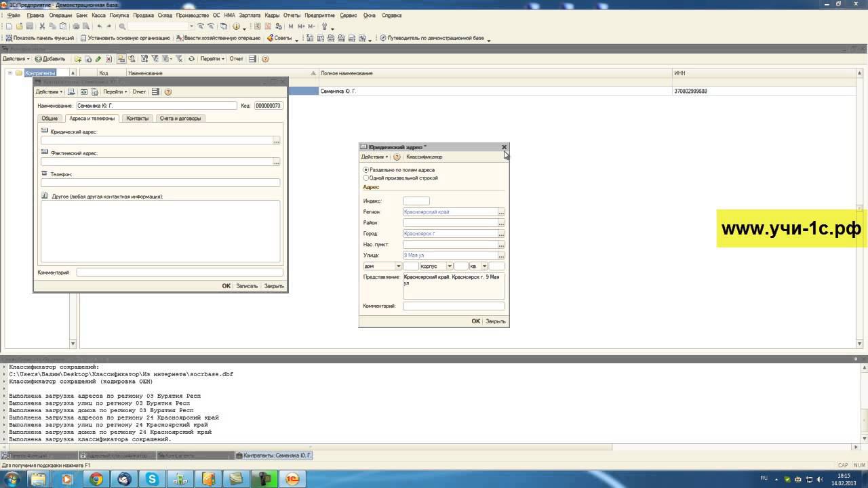Expand the Контрагенты tree folder
868x488 pixels.
tap(10, 73)
